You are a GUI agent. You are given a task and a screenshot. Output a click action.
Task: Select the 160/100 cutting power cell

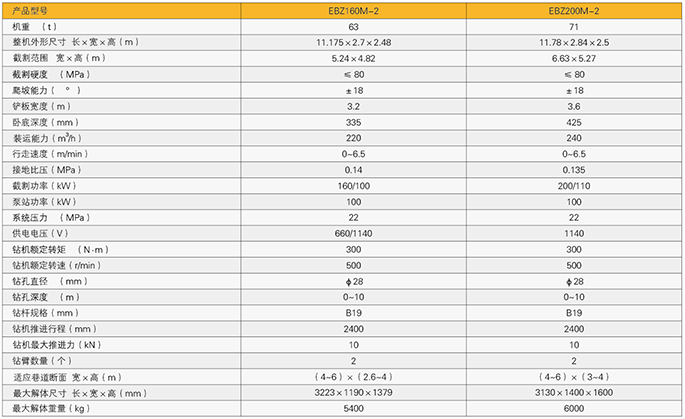coord(354,185)
